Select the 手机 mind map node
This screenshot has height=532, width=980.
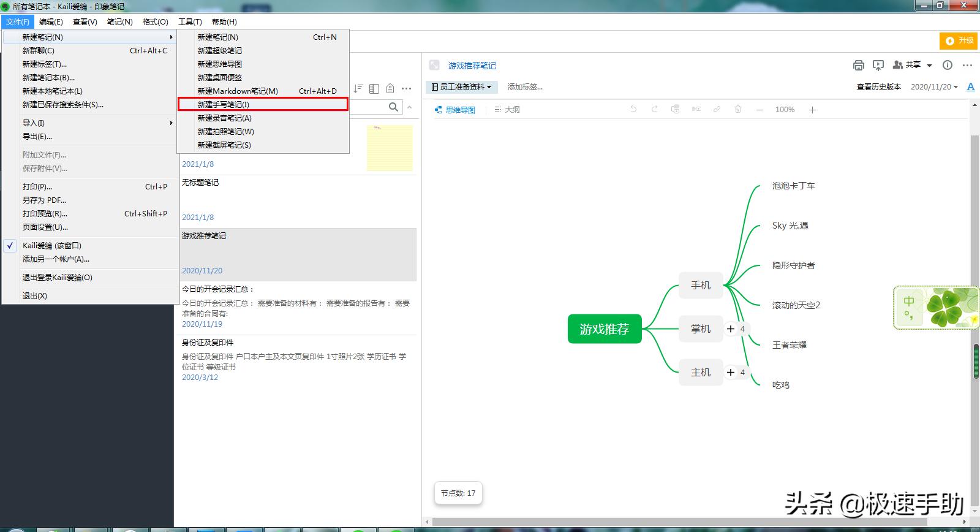(x=701, y=285)
